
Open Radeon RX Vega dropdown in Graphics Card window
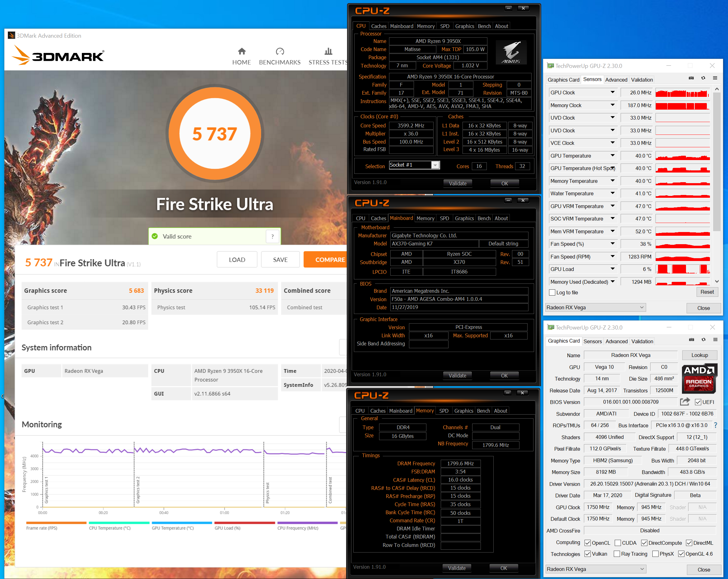[x=596, y=569]
